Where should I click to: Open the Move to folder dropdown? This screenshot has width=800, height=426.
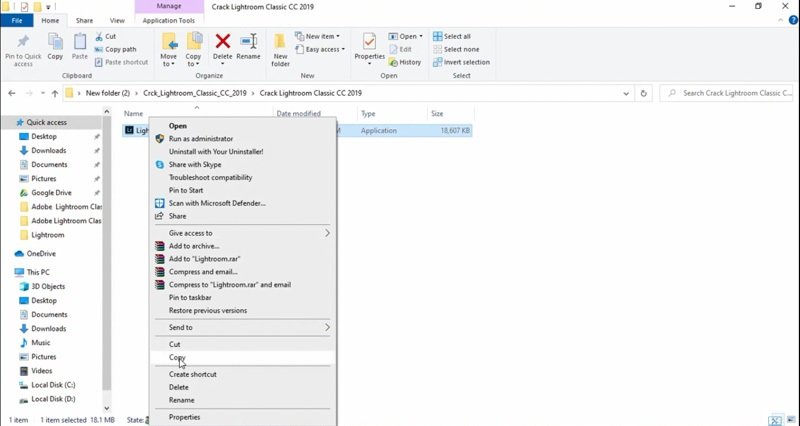[168, 49]
